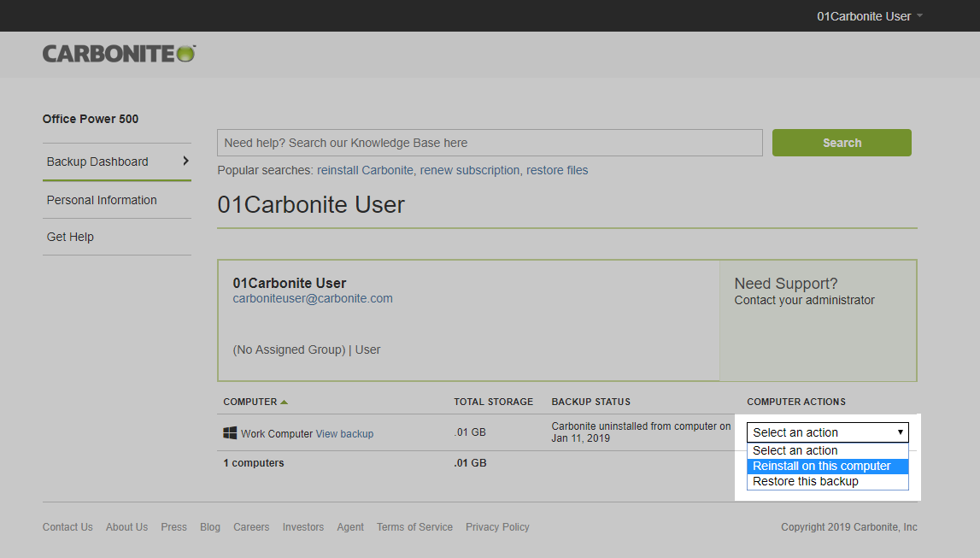Screen dimensions: 980x558
Task: Go to Personal Information section
Action: [x=102, y=200]
